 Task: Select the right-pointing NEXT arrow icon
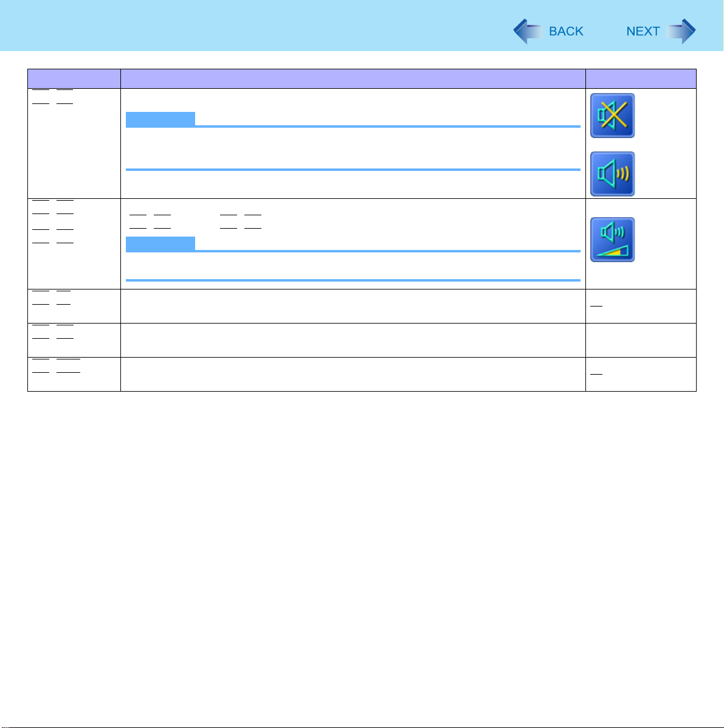681,31
